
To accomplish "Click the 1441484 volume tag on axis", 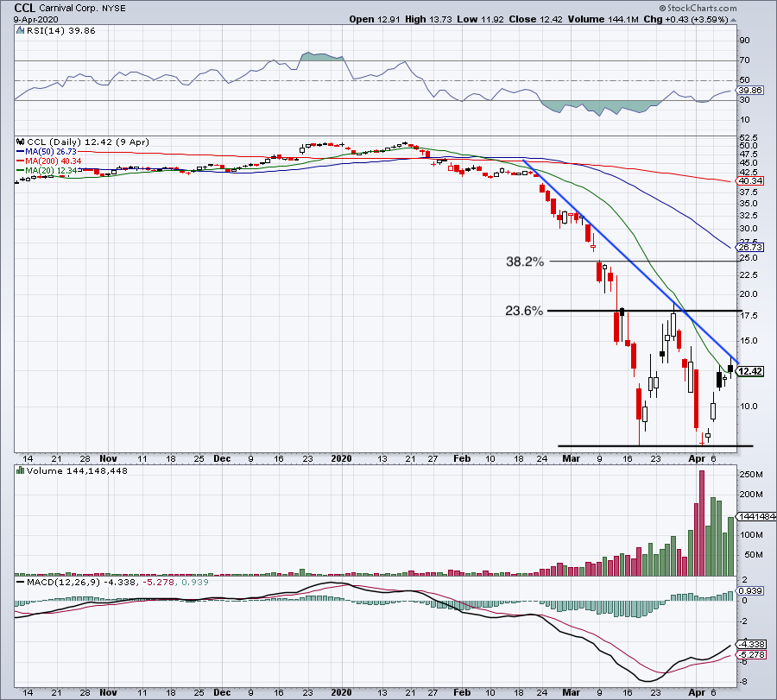I will (x=756, y=517).
